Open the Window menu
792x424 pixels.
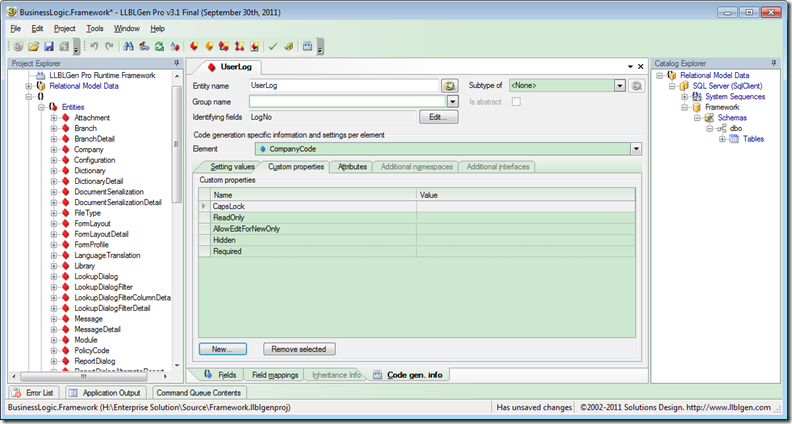(127, 29)
